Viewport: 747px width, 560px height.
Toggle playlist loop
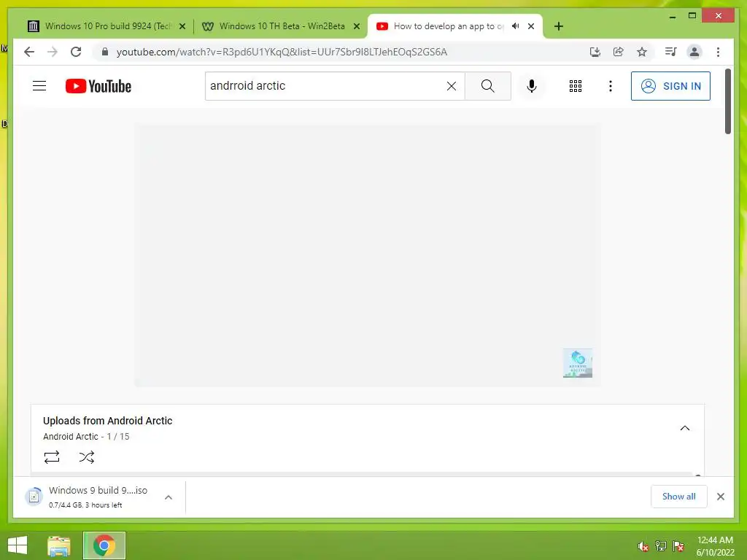click(x=52, y=457)
